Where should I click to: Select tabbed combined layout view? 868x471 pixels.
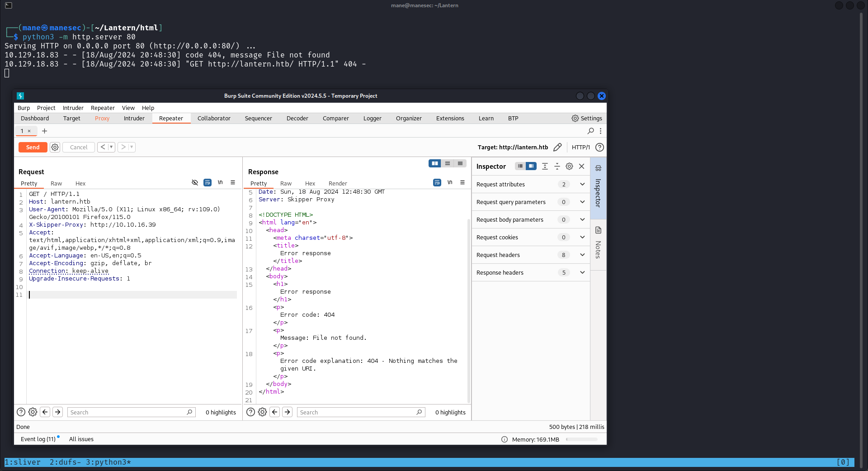460,163
